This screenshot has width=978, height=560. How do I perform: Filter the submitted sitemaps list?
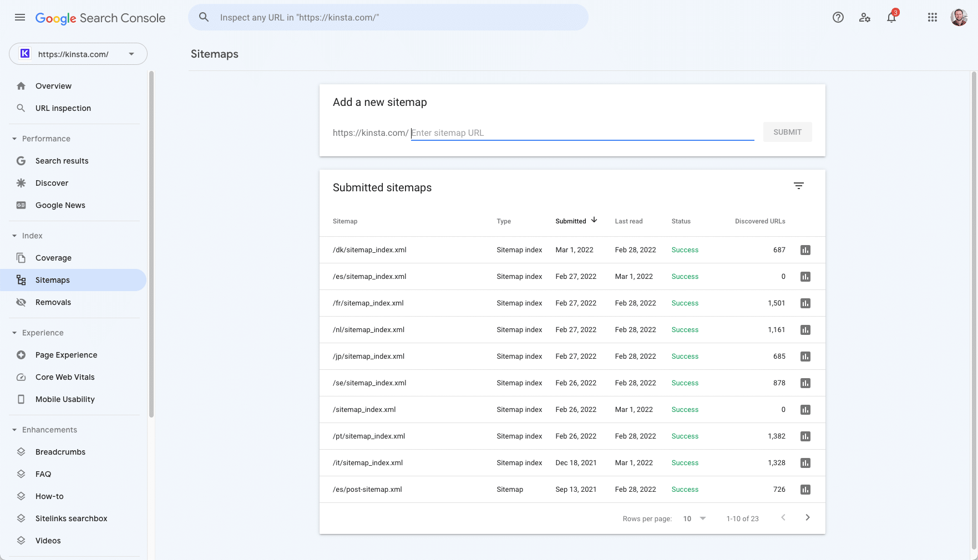798,186
